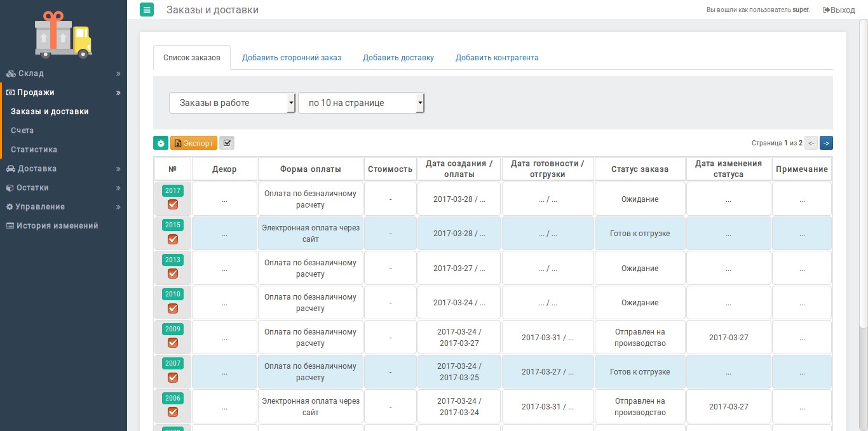Image resolution: width=868 pixels, height=431 pixels.
Task: Toggle the checkbox for order 2010
Action: (x=173, y=308)
